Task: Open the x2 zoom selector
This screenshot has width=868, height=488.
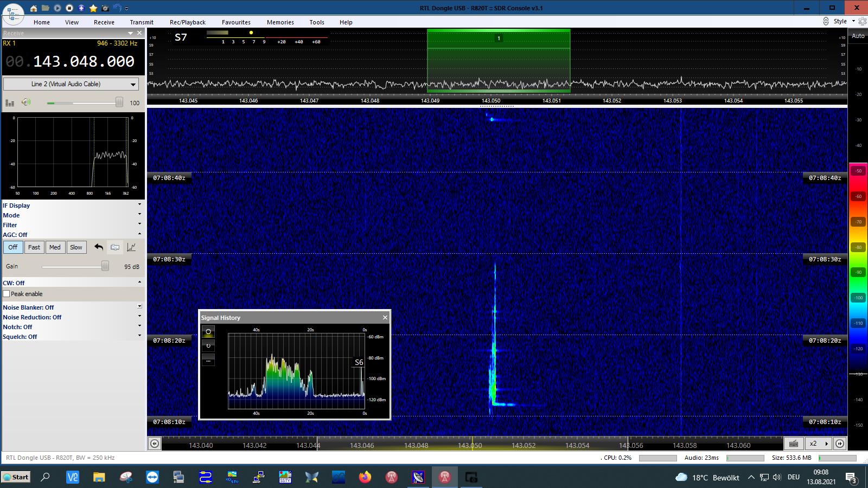Action: coord(819,444)
